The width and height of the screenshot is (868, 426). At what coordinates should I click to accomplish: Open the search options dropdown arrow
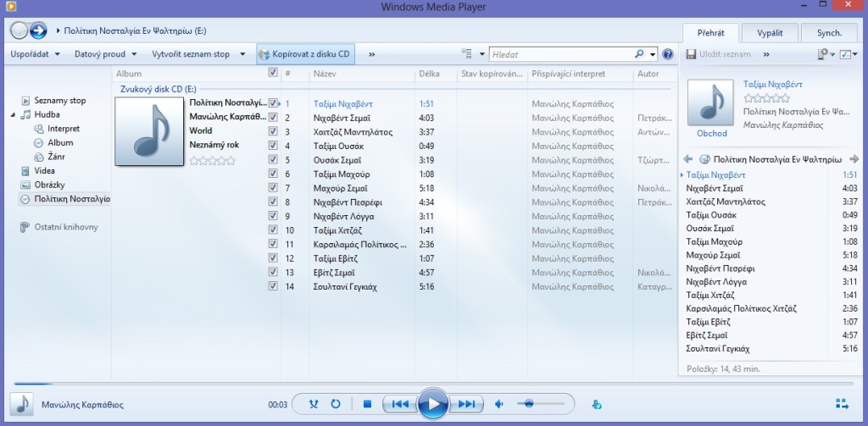coord(653,54)
